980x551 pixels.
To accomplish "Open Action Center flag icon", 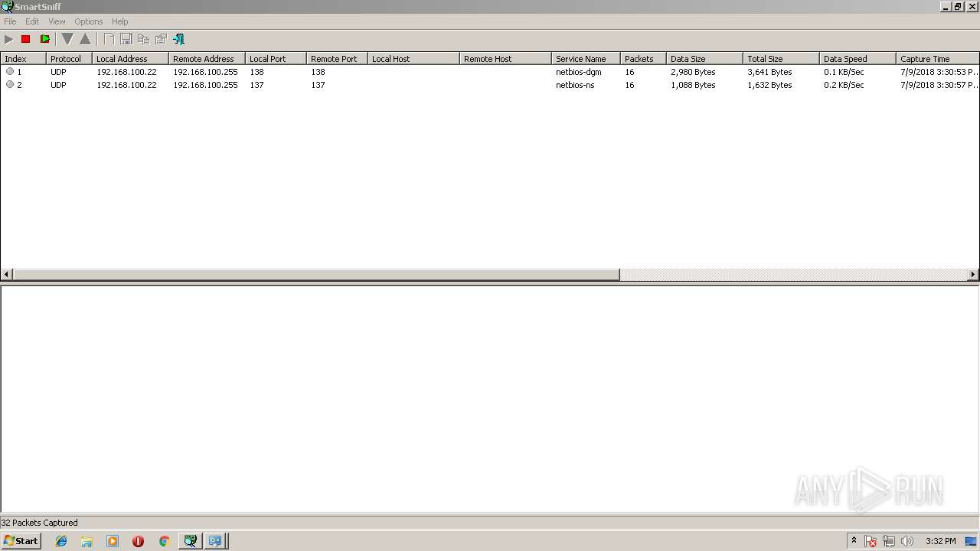I will tap(871, 541).
